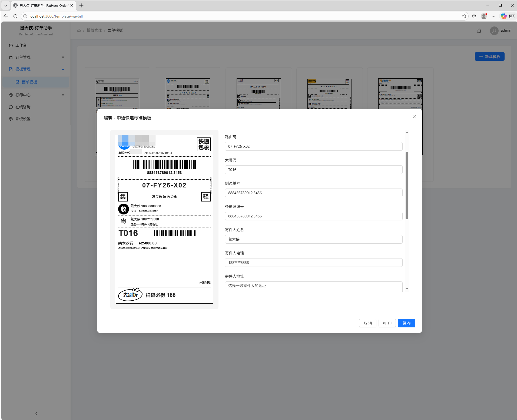This screenshot has height=420, width=517.
Task: Open the 系统设置 menu item
Action: [23, 119]
